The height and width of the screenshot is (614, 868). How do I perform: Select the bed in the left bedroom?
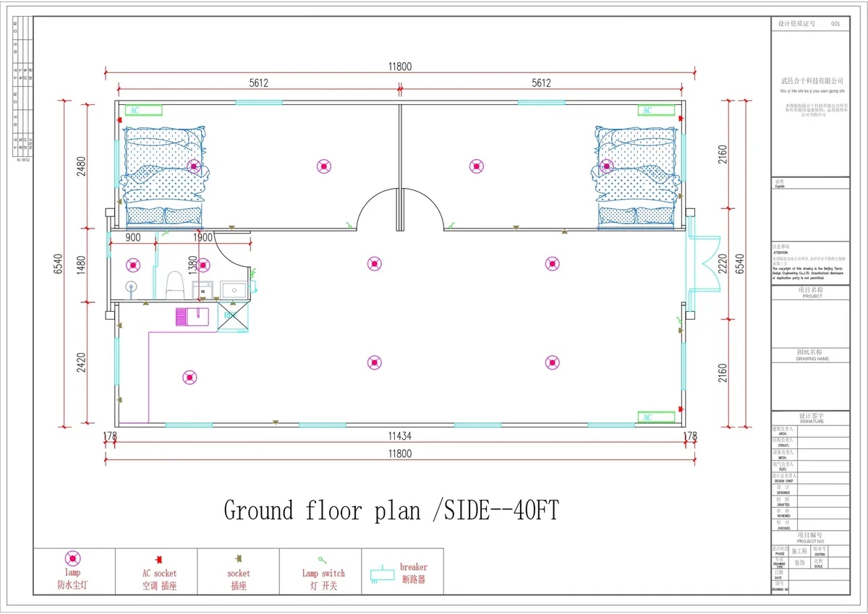pos(164,176)
